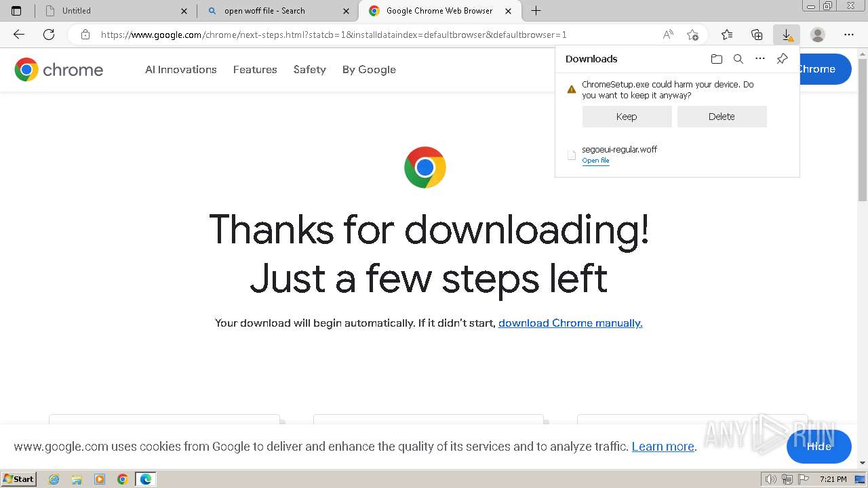Open Read aloud icon in address bar
Image resolution: width=868 pixels, height=488 pixels.
click(x=668, y=35)
